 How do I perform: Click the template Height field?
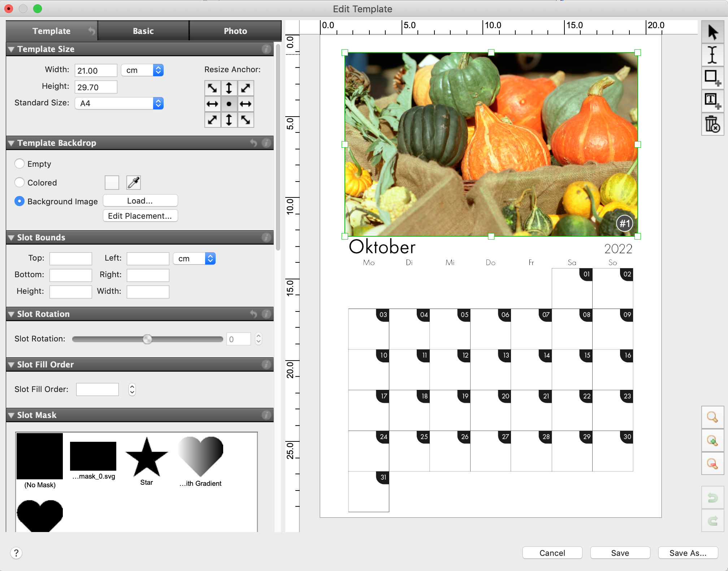point(96,87)
